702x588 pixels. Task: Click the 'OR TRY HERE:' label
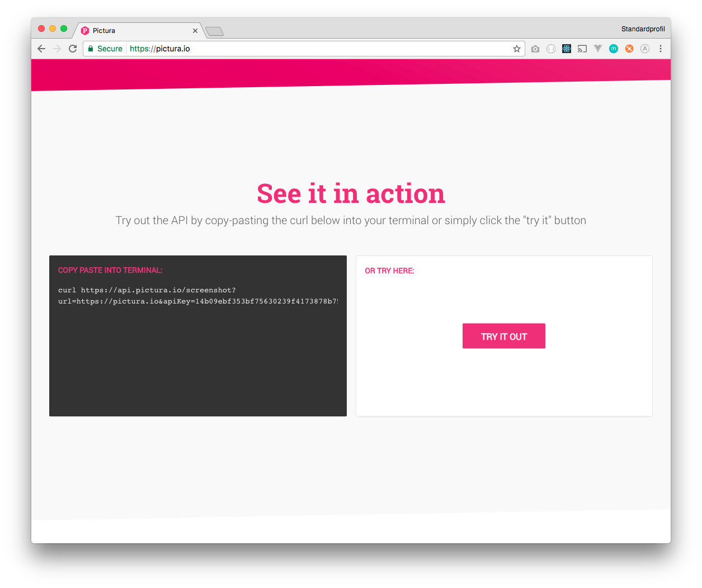coord(389,271)
